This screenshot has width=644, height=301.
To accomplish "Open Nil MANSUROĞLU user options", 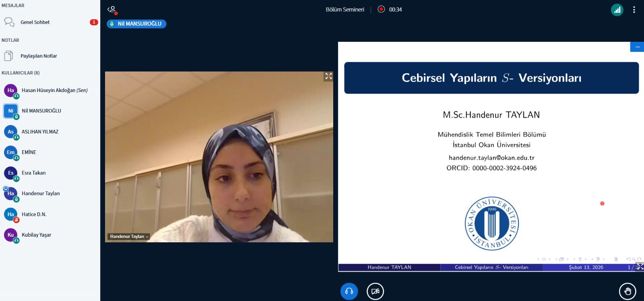I will coord(41,111).
